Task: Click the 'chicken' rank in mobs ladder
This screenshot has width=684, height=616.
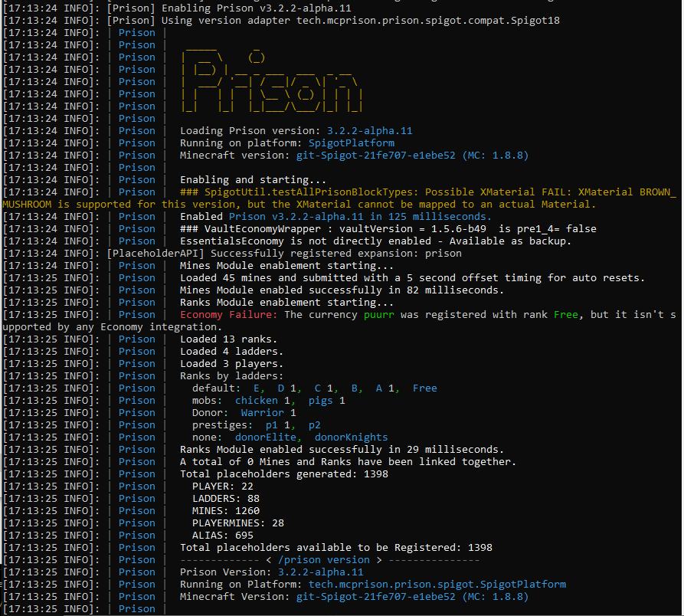Action: click(257, 400)
